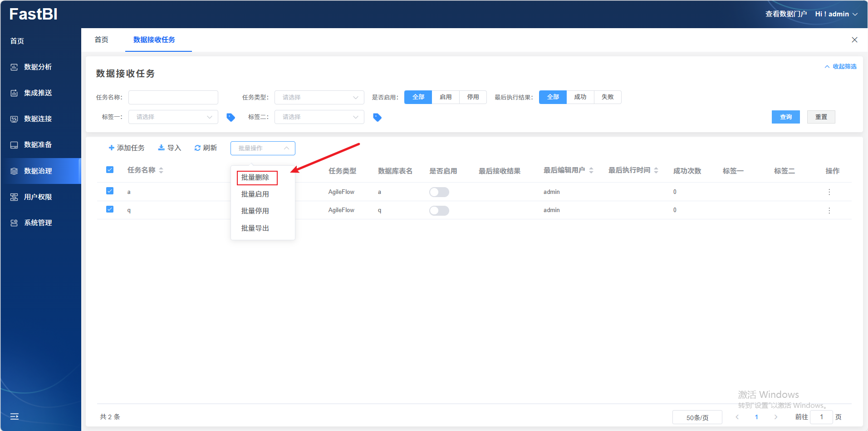Select 批量删除 from the batch menu
868x431 pixels.
coord(255,178)
